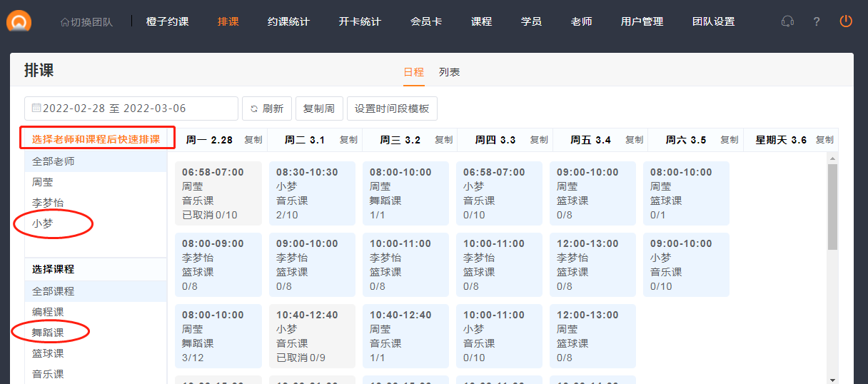Select 全部老师 filter option
868x384 pixels.
click(x=54, y=161)
